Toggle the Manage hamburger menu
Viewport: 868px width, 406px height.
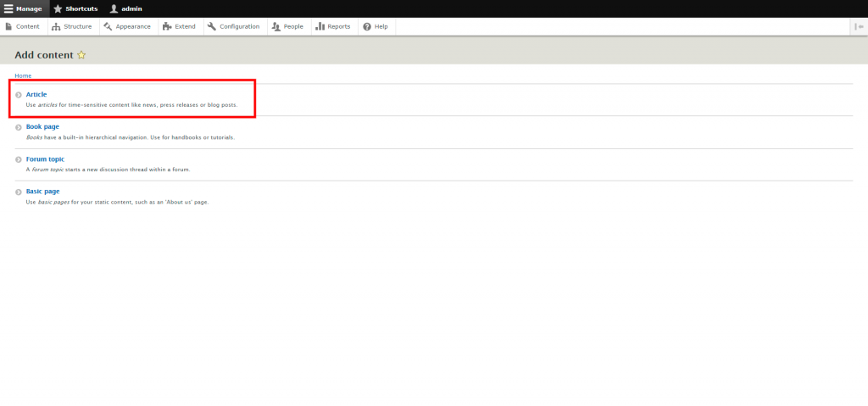[x=23, y=8]
